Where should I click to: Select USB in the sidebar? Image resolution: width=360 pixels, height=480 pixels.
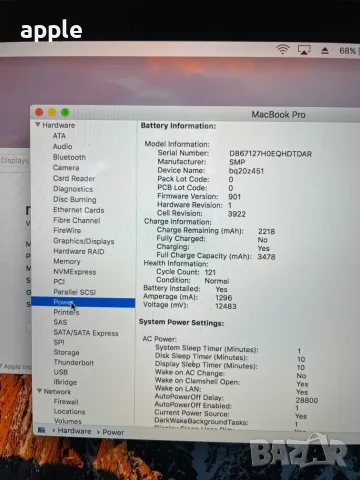[61, 372]
